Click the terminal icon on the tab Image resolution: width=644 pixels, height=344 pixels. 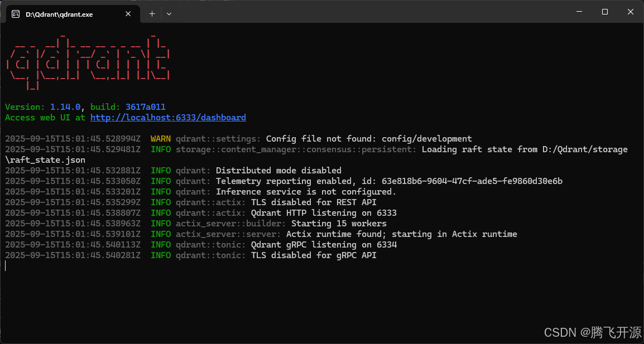[x=16, y=14]
